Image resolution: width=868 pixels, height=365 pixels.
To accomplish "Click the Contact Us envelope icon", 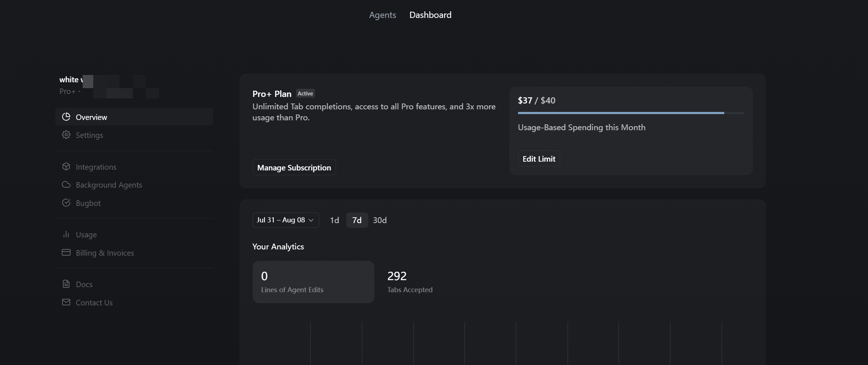I will (66, 302).
